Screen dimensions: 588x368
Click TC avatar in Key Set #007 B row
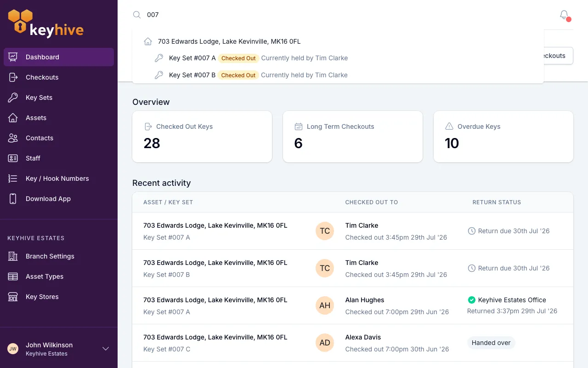click(325, 268)
